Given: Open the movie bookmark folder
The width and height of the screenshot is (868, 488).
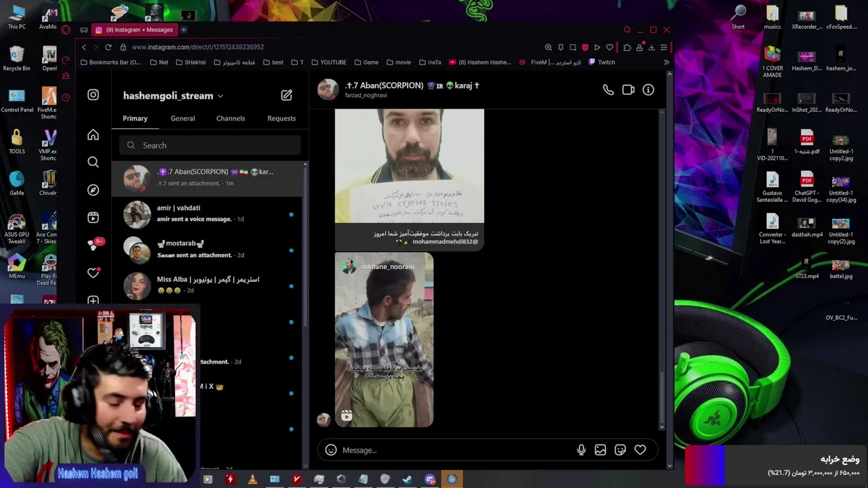Looking at the screenshot, I should 399,62.
